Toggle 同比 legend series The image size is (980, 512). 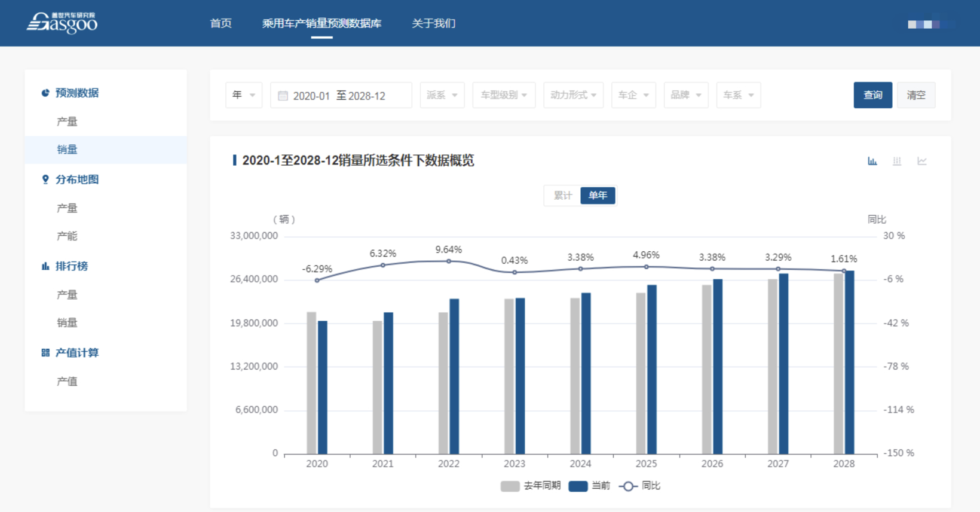click(639, 486)
